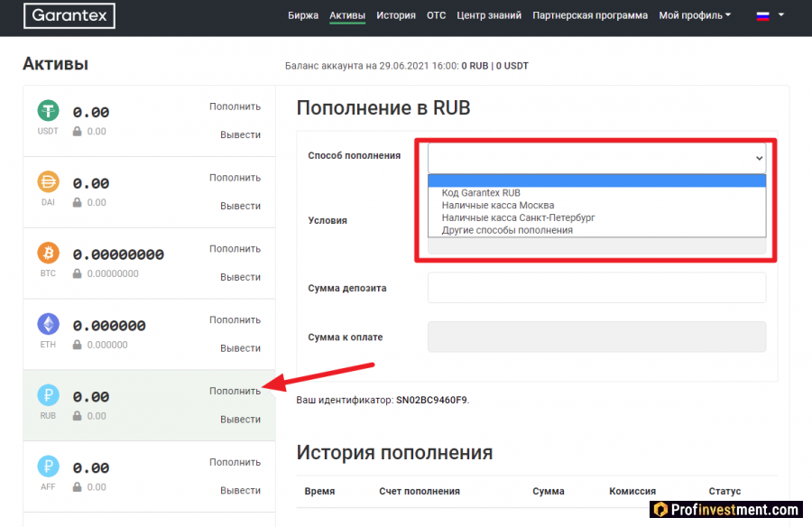Click the identifier SN02BC9460F9
This screenshot has width=812, height=527.
point(431,400)
